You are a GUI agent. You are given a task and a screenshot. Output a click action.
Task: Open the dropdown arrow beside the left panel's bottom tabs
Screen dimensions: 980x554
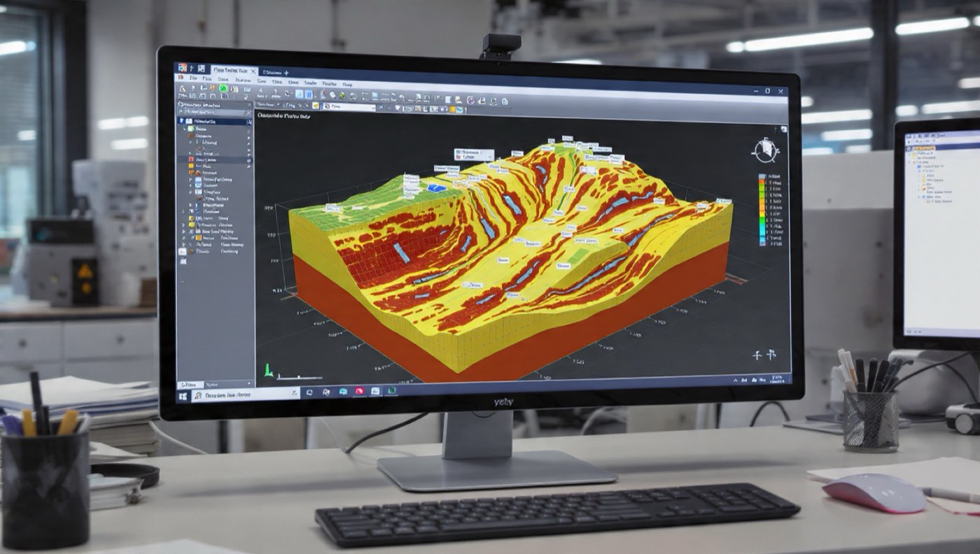[248, 383]
